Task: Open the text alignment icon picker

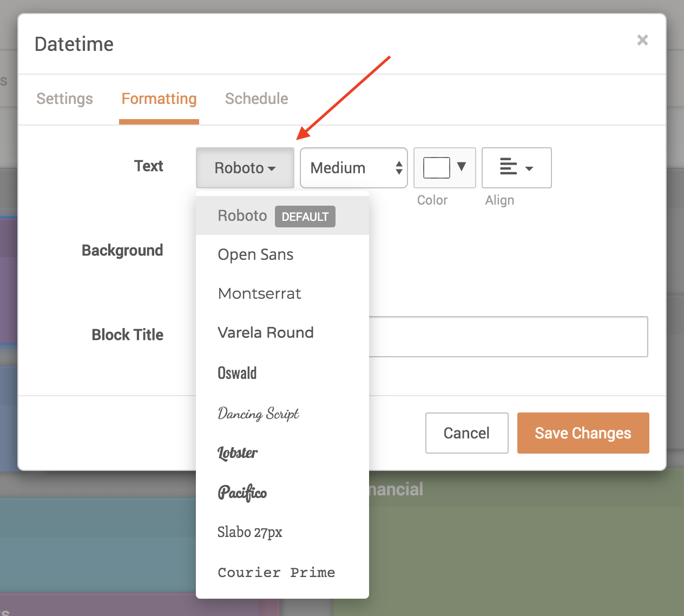Action: 516,168
